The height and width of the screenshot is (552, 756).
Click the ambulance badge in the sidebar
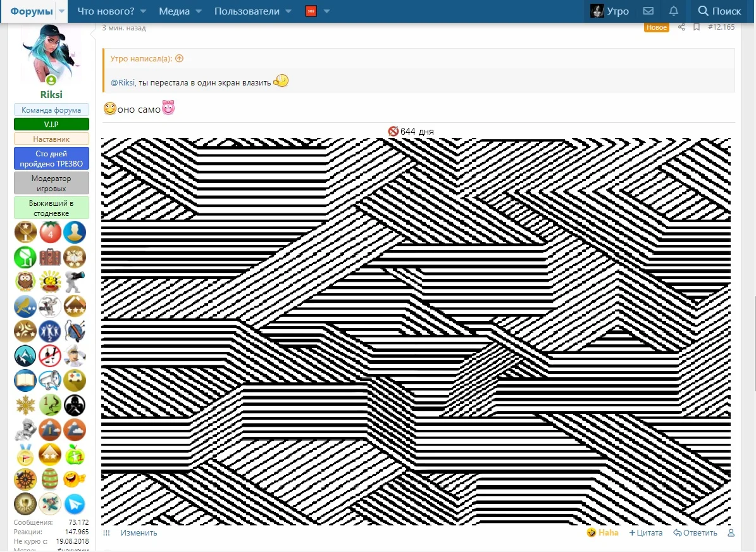coord(75,380)
